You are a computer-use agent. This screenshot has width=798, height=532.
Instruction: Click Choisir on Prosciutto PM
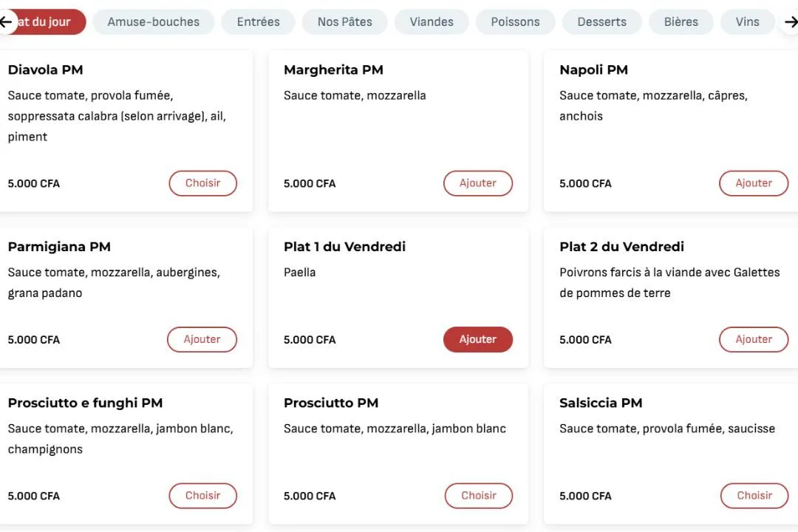[478, 496]
